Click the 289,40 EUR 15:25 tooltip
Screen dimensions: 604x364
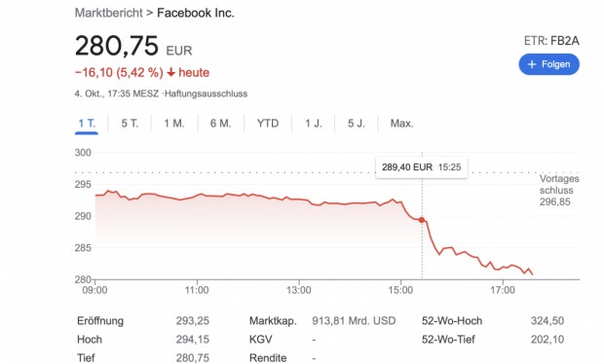coord(422,167)
